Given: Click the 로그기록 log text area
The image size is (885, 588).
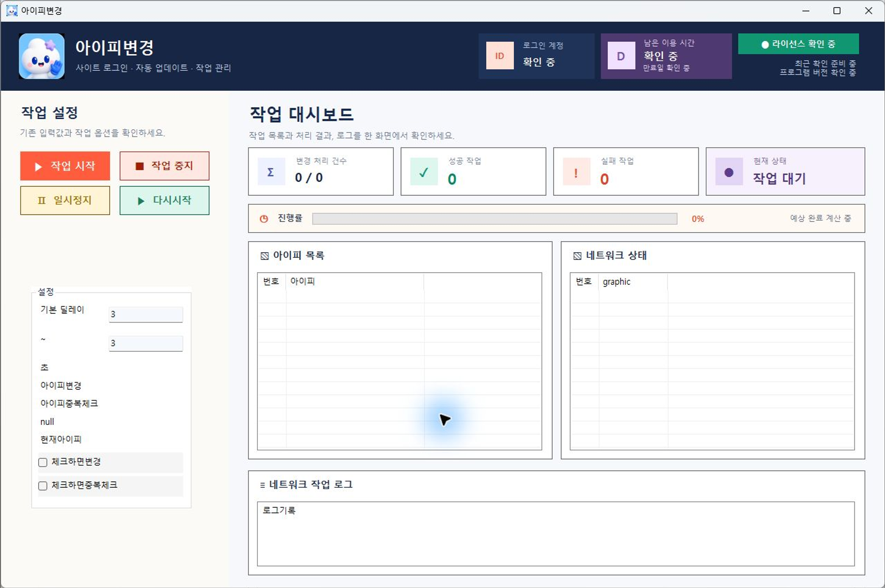Looking at the screenshot, I should [x=556, y=534].
